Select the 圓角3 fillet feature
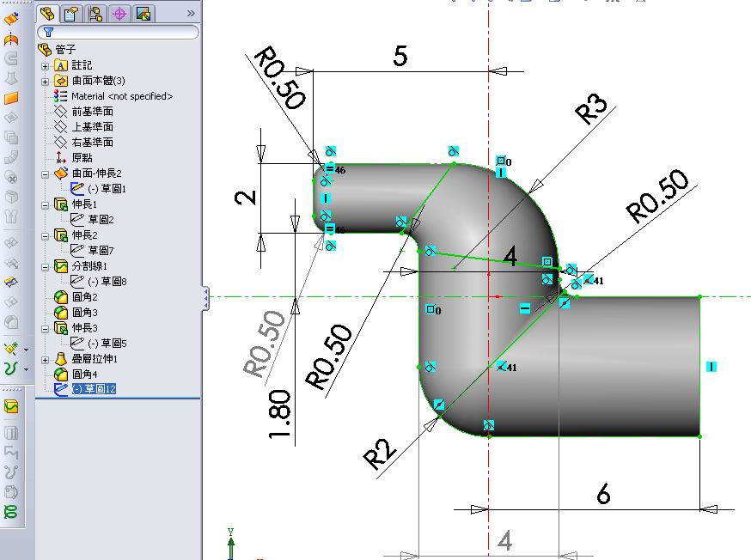Screen dimensions: 751x560 tap(76, 312)
